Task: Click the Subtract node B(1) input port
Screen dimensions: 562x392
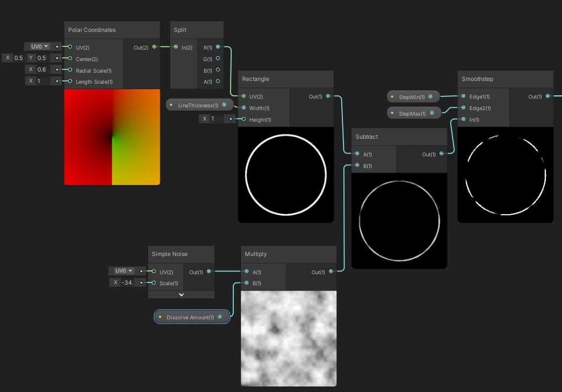Action: pos(357,166)
